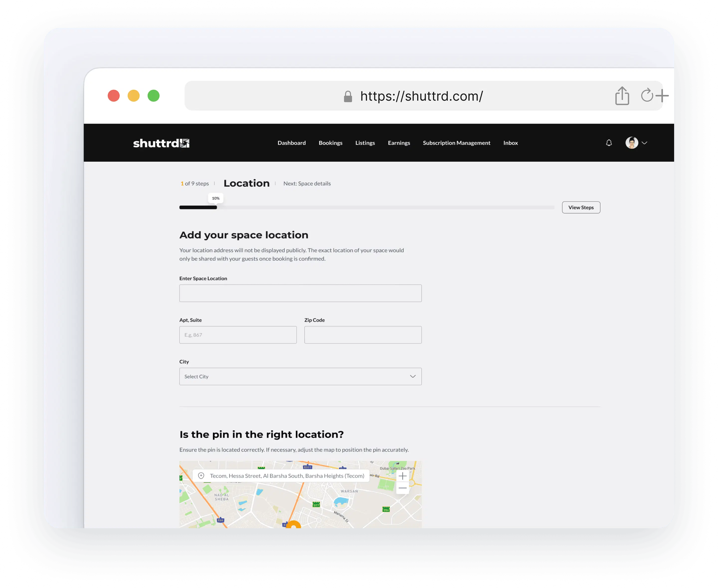Click the address bar lock icon

(348, 96)
